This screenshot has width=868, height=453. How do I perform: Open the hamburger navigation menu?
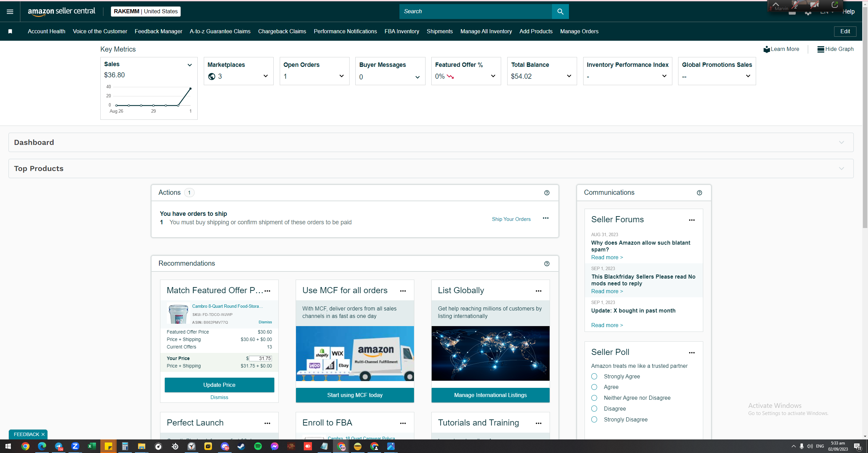click(10, 12)
